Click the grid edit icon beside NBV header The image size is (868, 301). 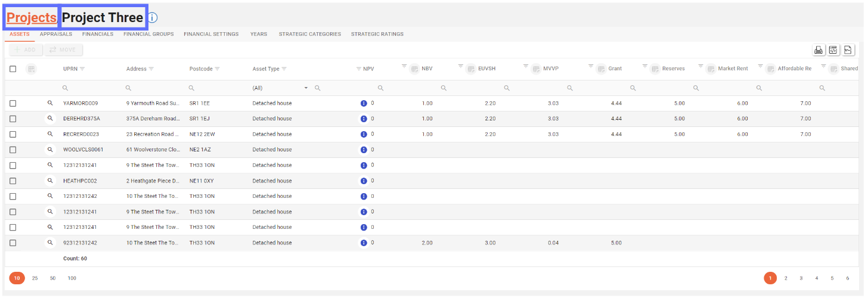[x=414, y=69]
